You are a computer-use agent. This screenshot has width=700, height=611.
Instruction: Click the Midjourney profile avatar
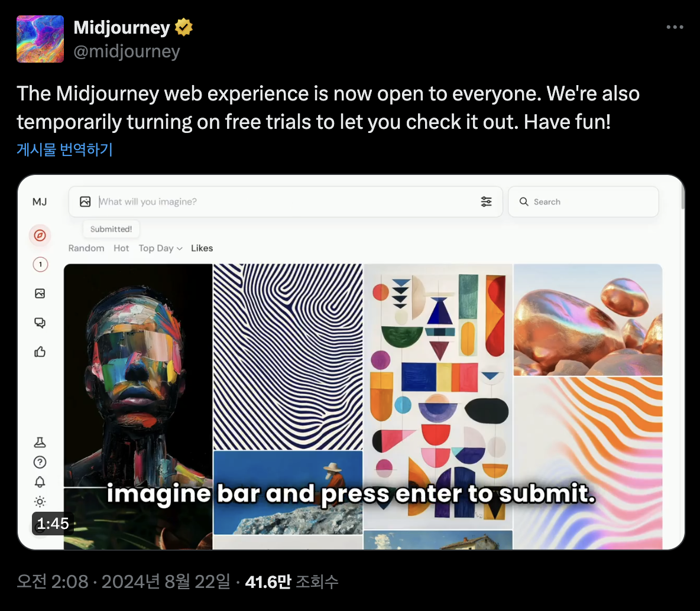(x=40, y=39)
